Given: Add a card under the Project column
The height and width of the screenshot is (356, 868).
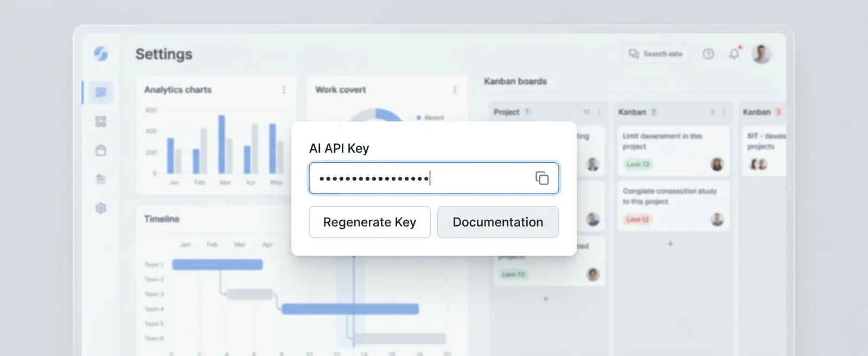Looking at the screenshot, I should (546, 298).
